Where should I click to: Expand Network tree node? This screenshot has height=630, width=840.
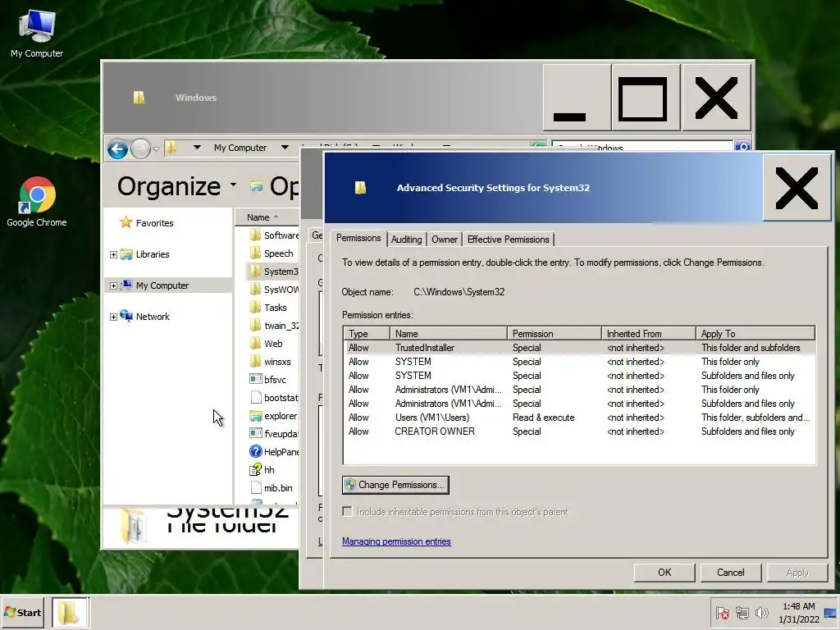113,317
